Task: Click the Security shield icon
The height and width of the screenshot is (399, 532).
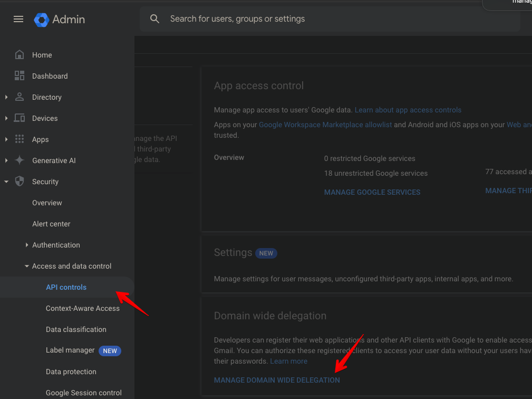Action: (x=20, y=182)
